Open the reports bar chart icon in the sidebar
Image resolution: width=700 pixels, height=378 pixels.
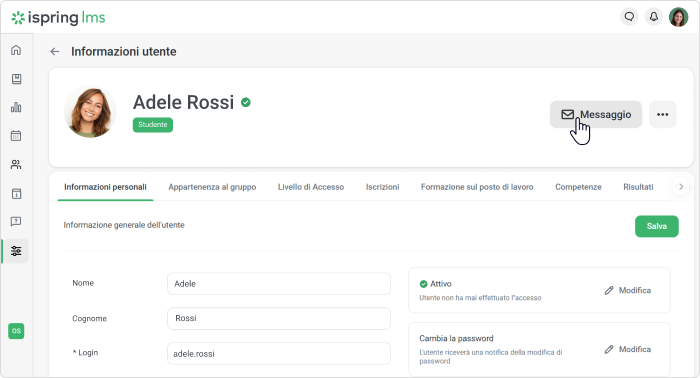16,108
